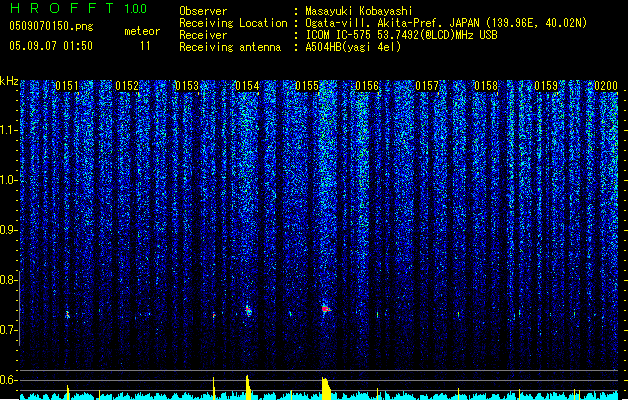The image size is (629, 400).
Task: Click the ICOM IC-575 receiver text
Action: pos(401,35)
